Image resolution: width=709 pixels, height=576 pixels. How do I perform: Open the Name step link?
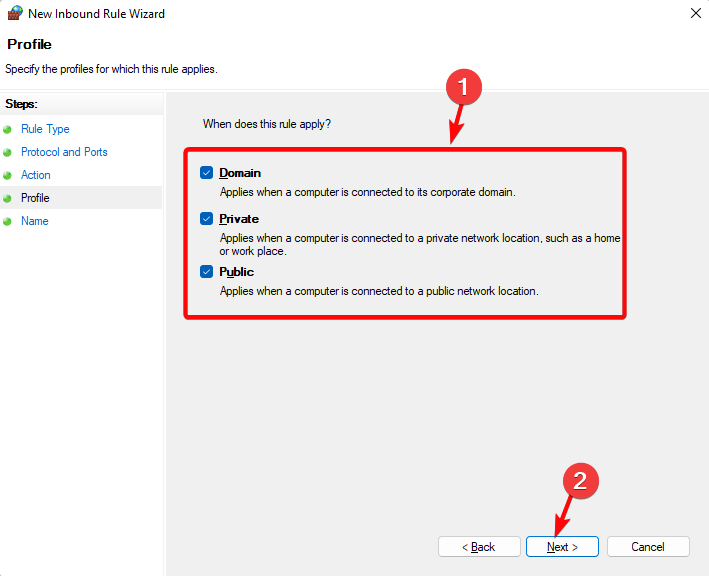35,221
